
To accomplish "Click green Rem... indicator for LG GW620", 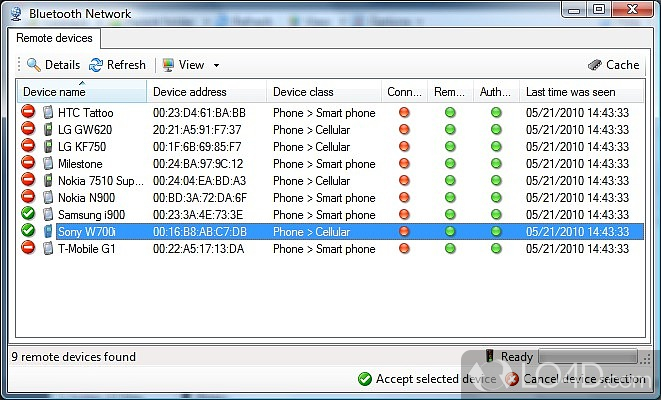I will (450, 129).
